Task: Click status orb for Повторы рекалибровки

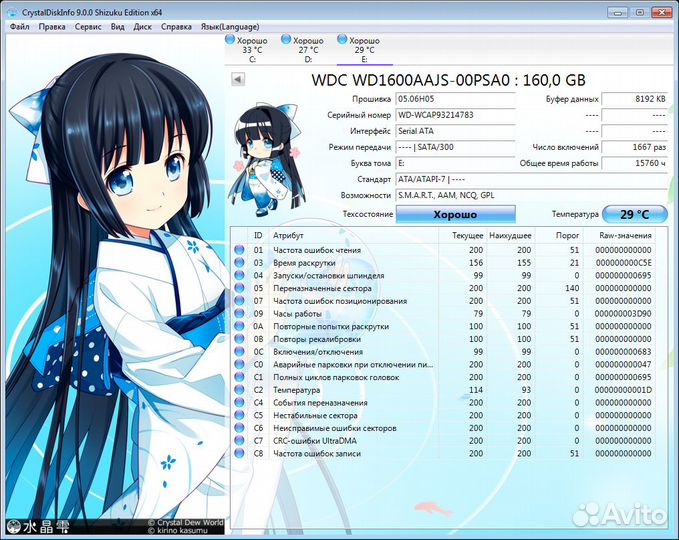Action: click(239, 339)
